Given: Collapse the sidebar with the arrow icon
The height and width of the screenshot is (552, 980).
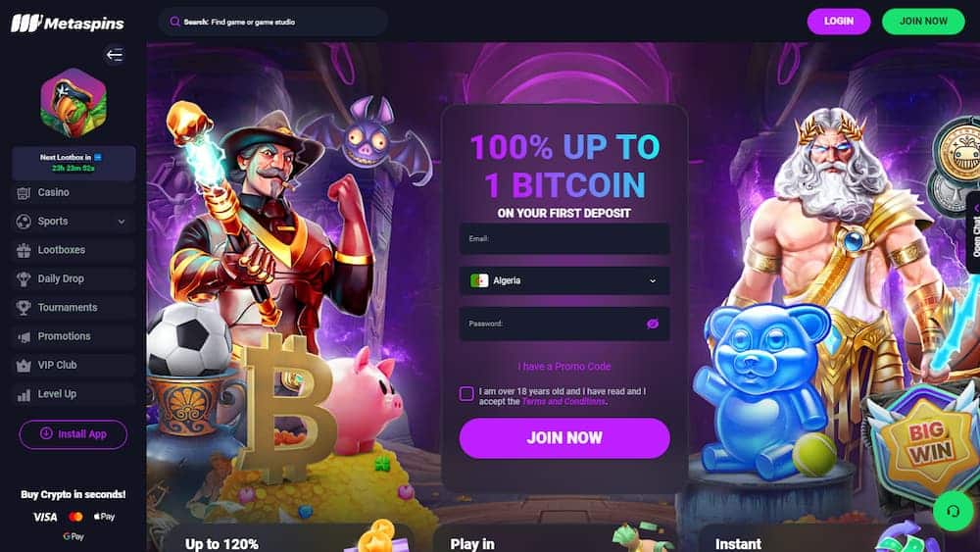Looking at the screenshot, I should pos(115,55).
